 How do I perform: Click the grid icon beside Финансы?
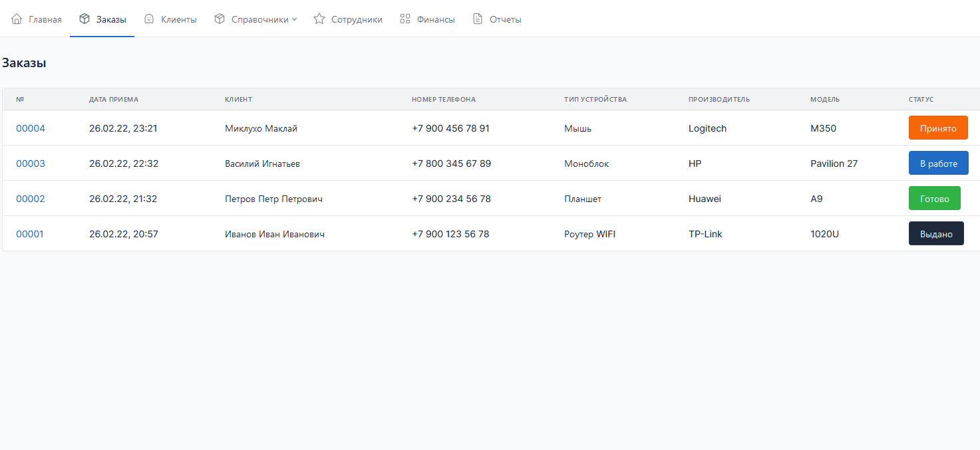pos(405,19)
